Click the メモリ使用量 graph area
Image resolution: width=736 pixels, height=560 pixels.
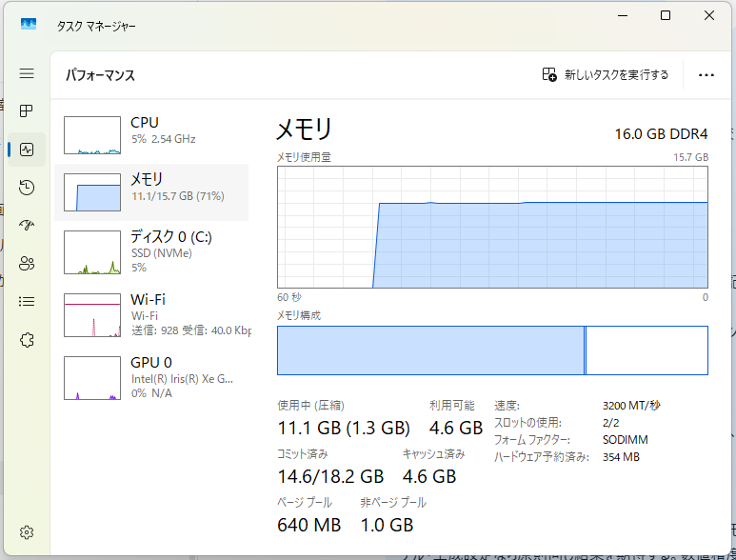pyautogui.click(x=492, y=228)
